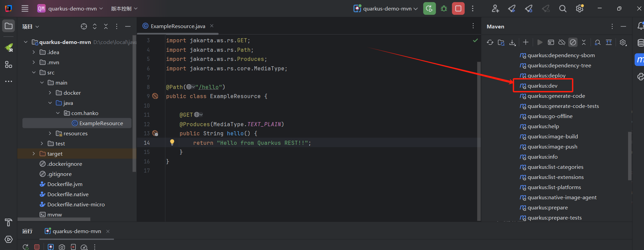Collapse all in the Project panel toolbar
The width and height of the screenshot is (644, 250).
106,26
